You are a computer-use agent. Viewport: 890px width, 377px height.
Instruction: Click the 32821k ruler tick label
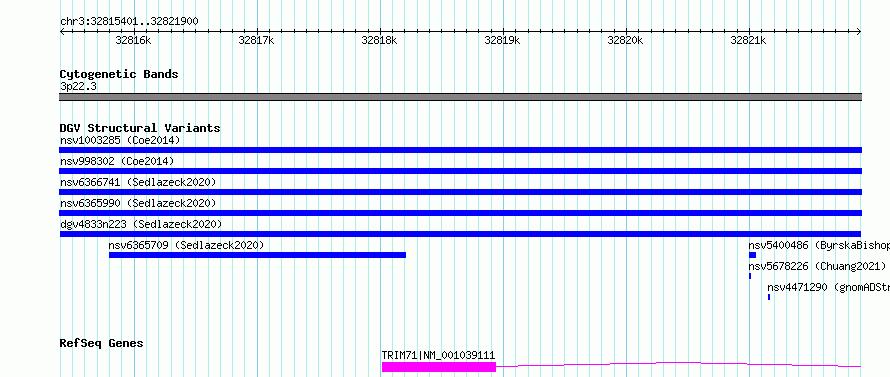[x=748, y=40]
